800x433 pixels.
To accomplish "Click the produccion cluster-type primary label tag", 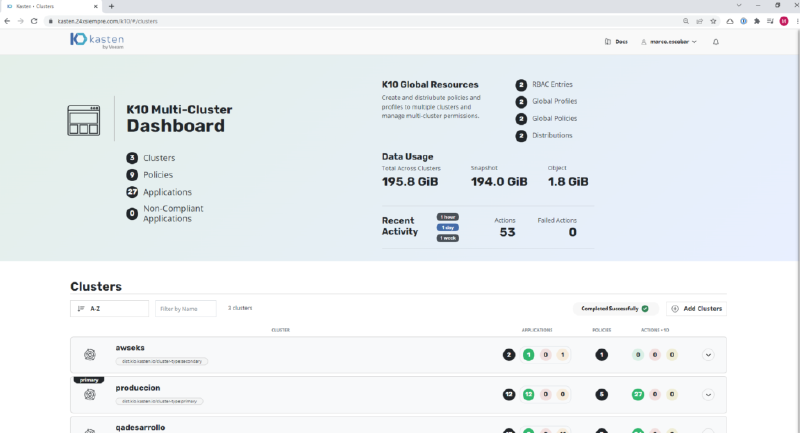I will (159, 401).
